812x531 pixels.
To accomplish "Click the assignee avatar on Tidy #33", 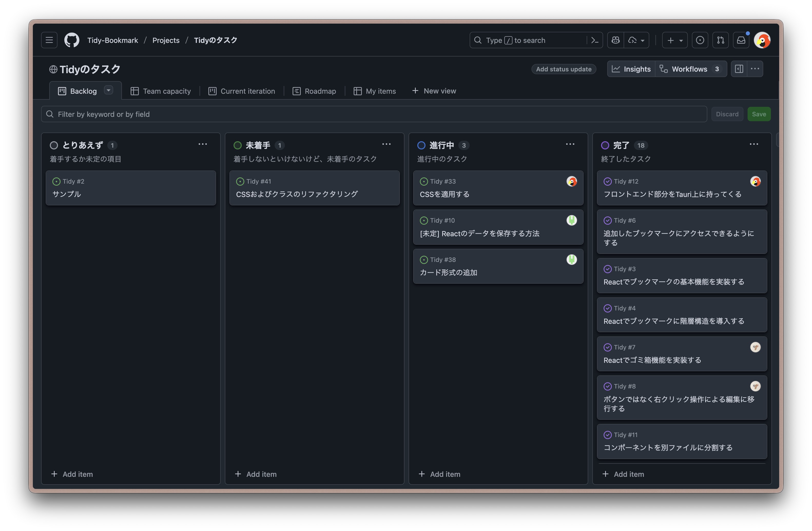I will 572,181.
